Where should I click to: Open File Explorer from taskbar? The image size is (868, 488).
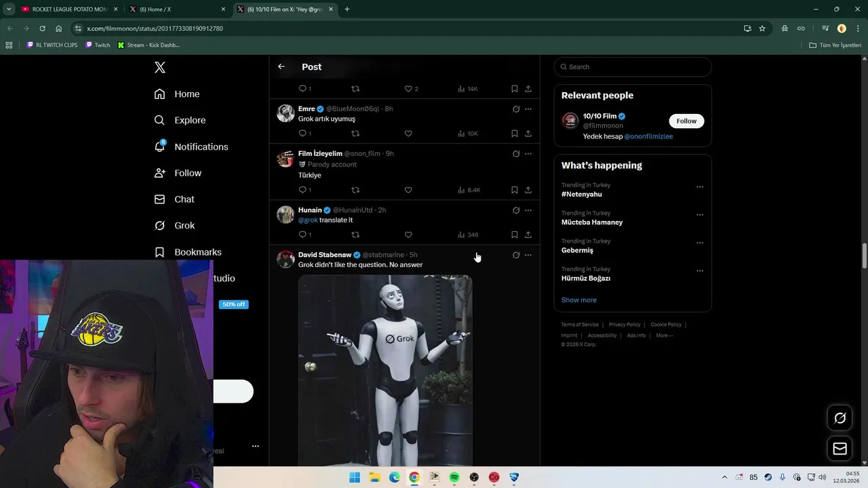point(374,477)
